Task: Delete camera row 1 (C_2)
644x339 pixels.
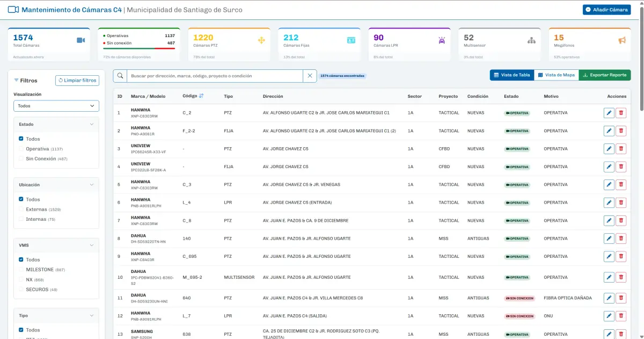Action: 621,113
